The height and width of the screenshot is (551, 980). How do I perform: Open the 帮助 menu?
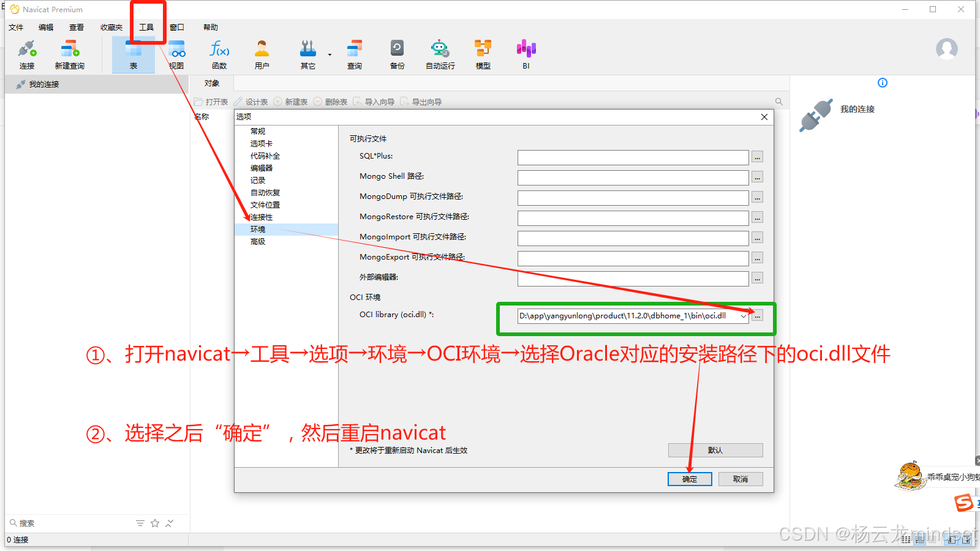pyautogui.click(x=211, y=27)
